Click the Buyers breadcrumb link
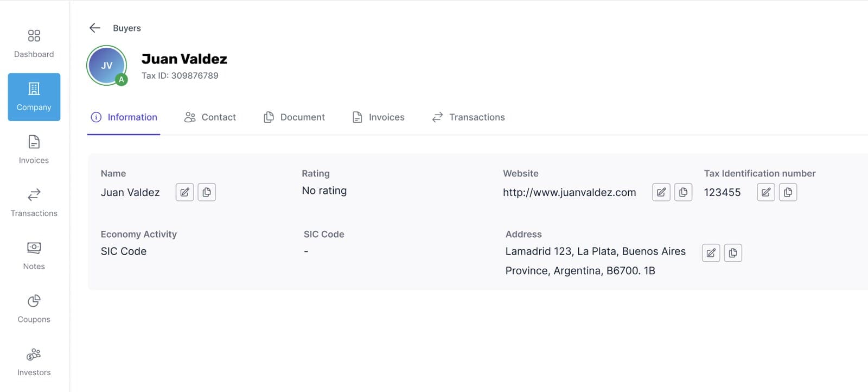The image size is (868, 392). coord(127,28)
